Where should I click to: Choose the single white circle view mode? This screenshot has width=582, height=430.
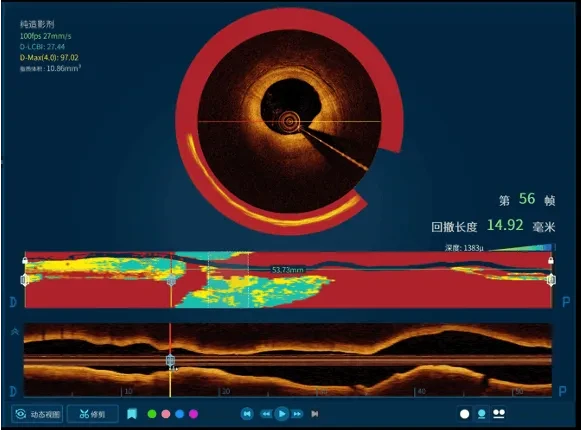(x=464, y=414)
